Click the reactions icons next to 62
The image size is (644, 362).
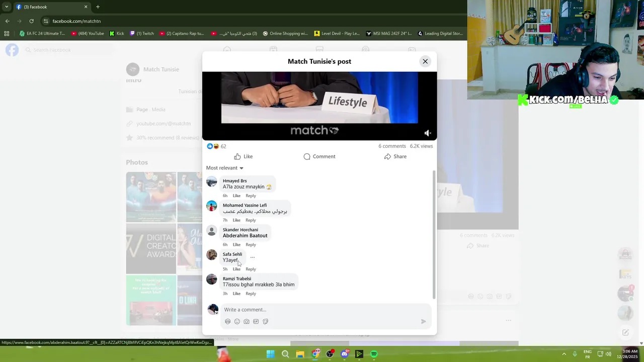[213, 146]
